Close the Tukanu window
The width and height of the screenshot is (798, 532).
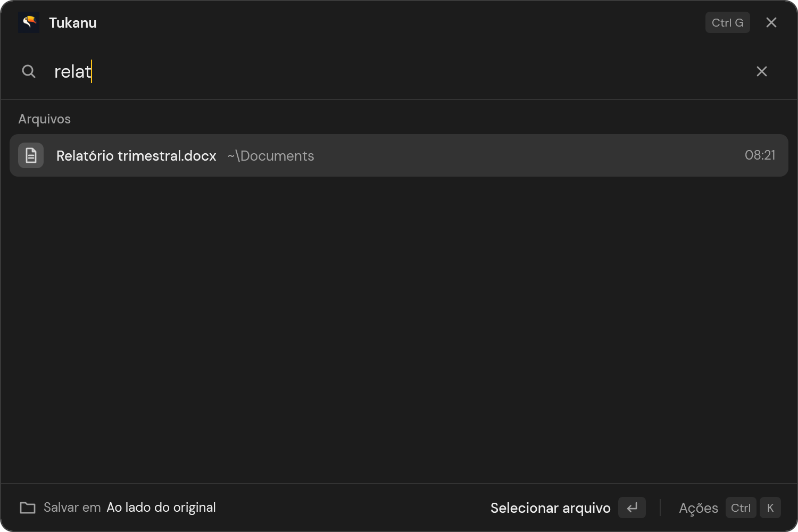click(771, 22)
